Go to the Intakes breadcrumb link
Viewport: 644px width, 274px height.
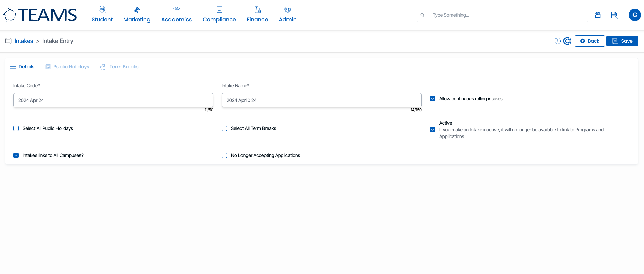(24, 41)
